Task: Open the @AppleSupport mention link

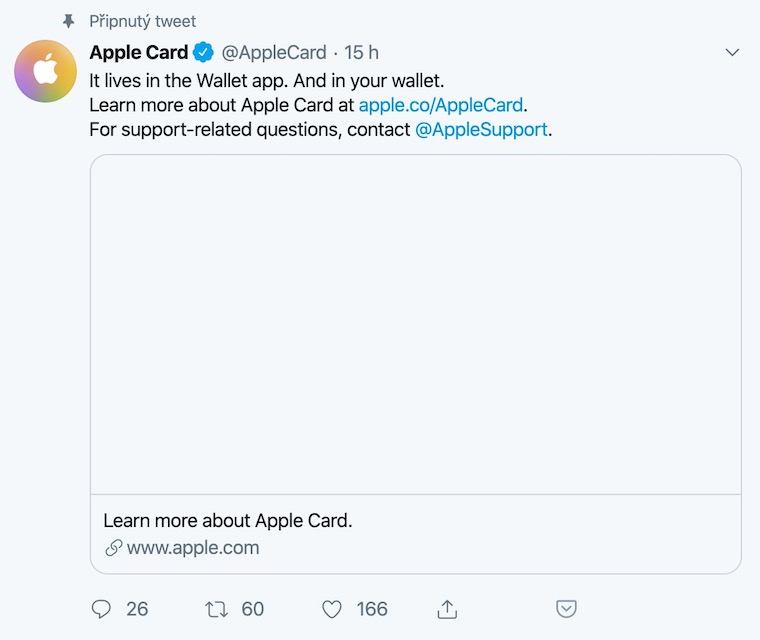Action: click(x=481, y=129)
